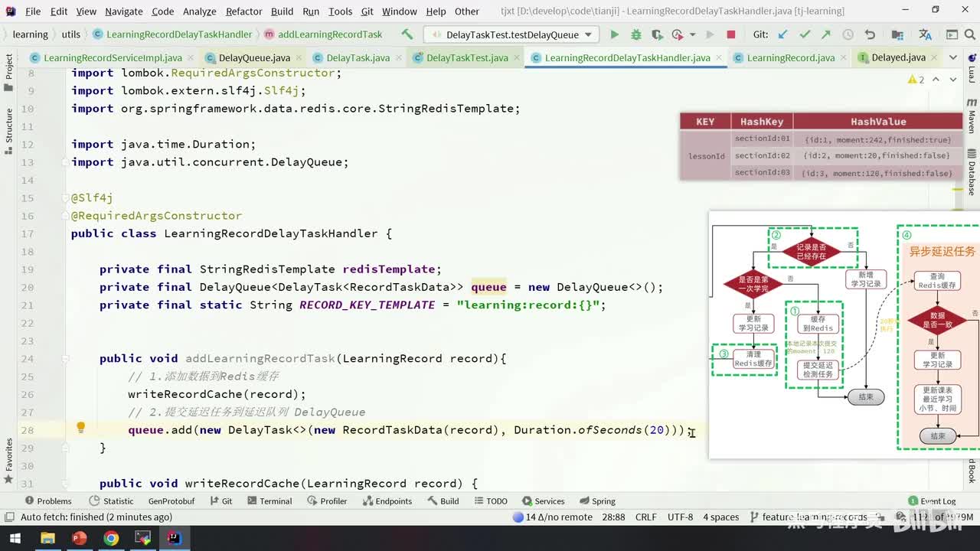
Task: Open the Event Log
Action: click(x=931, y=501)
